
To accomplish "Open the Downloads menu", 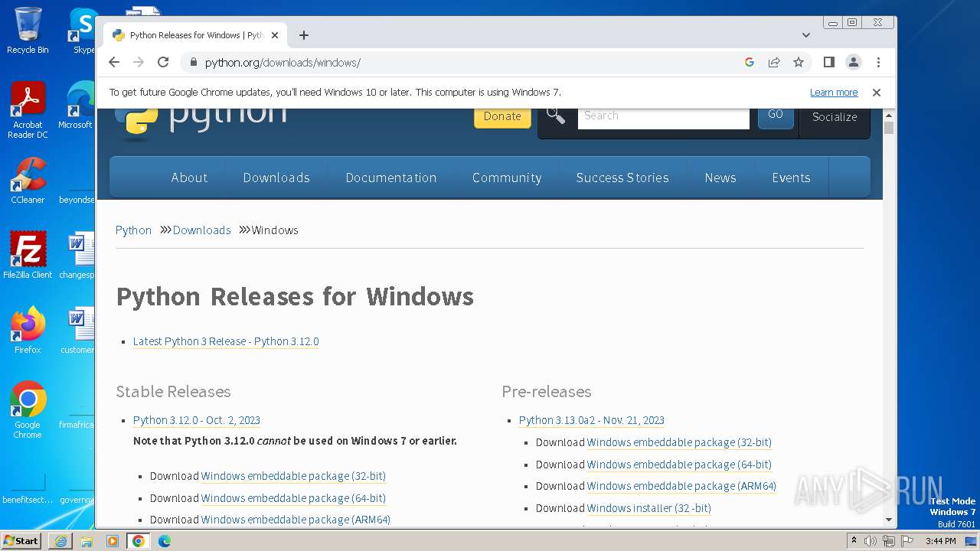I will click(276, 178).
